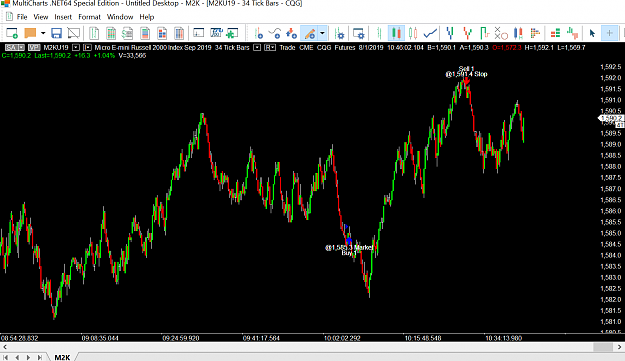Click the Buy 1 @1,585.3 Market order marker

pyautogui.click(x=349, y=250)
